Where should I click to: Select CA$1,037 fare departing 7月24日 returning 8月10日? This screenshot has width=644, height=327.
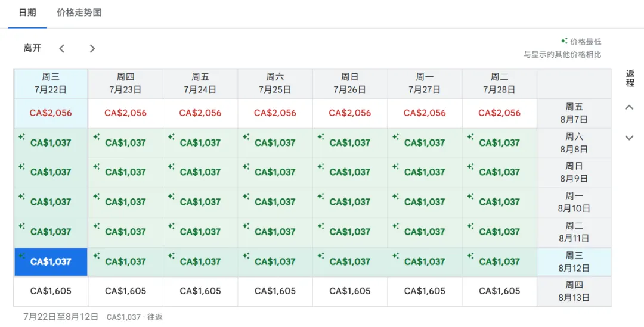[200, 202]
